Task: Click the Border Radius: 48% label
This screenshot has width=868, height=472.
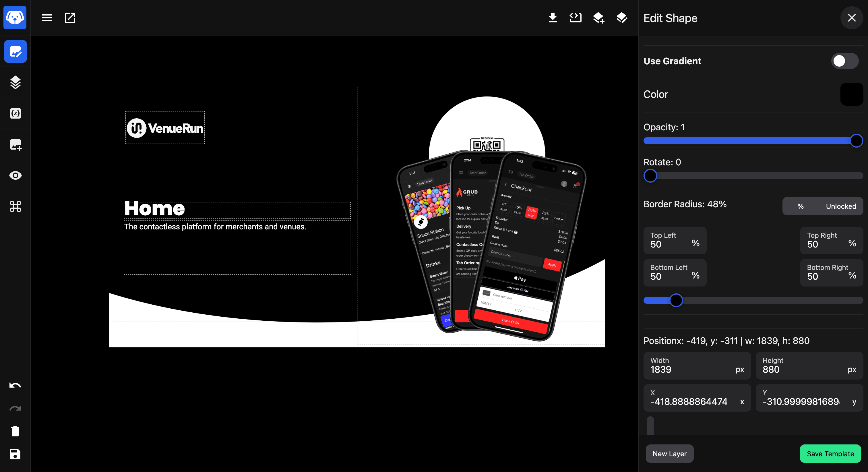Action: click(x=685, y=204)
